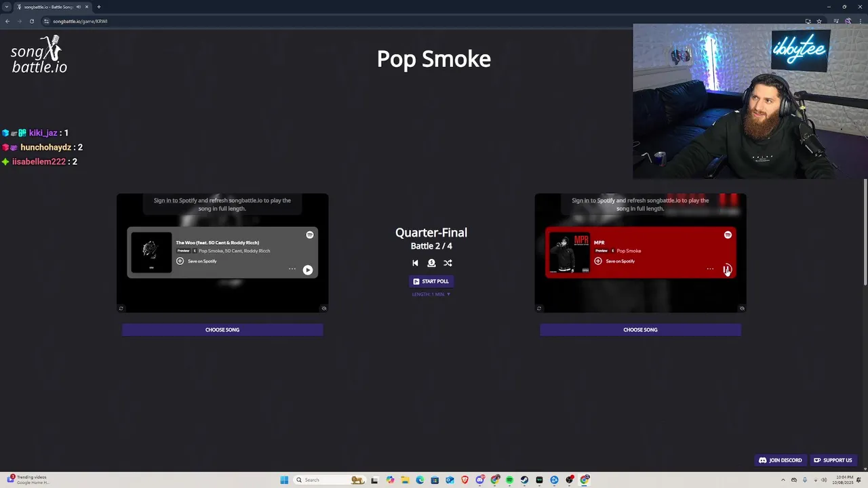Click the Pop Smoke, 50 Cent, Roddy Ricch artist line

coord(234,251)
